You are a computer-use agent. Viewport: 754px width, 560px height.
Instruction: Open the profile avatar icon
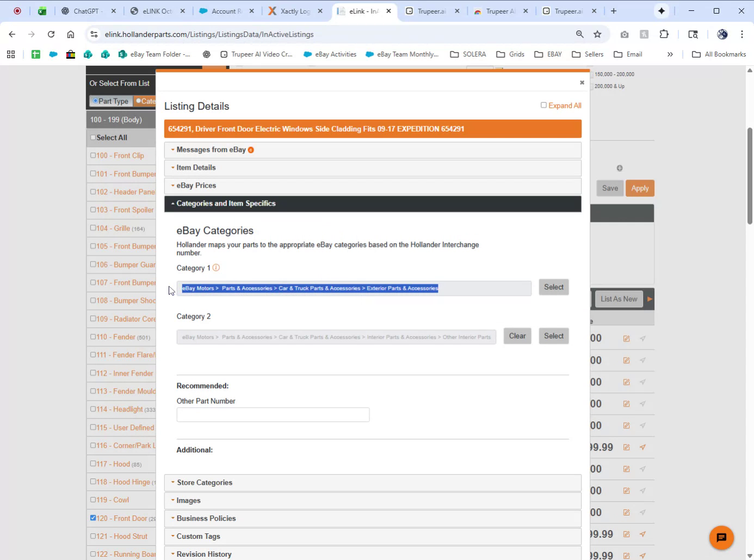[x=722, y=34]
